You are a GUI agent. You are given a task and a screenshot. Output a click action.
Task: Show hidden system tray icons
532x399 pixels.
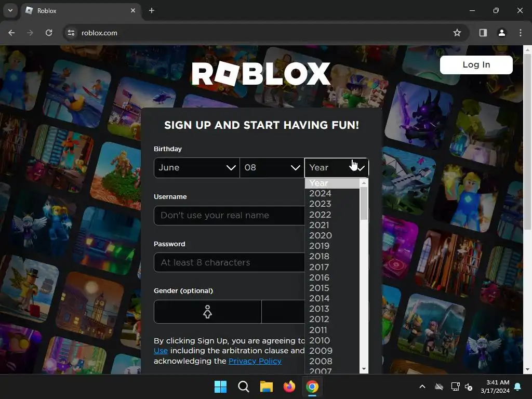[422, 387]
